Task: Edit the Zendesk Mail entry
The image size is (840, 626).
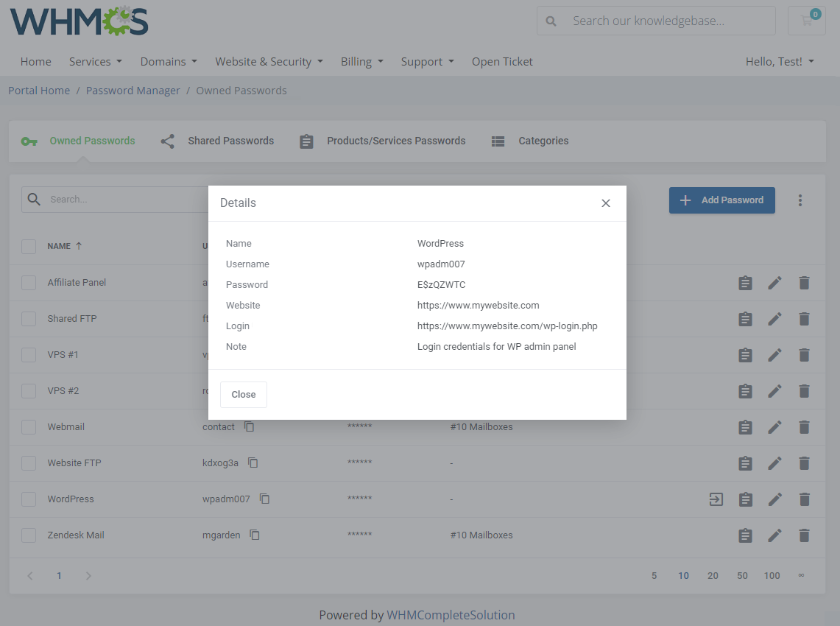Action: pos(774,535)
